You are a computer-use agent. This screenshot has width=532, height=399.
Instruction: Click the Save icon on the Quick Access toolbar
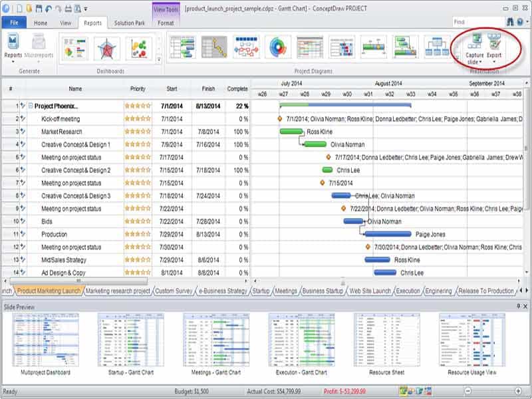[x=38, y=8]
